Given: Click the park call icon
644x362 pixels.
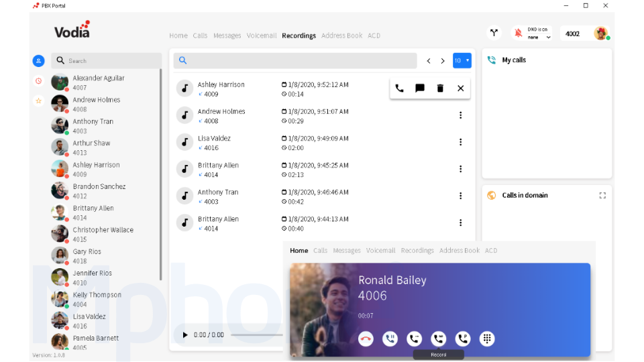Looking at the screenshot, I should pos(463,339).
